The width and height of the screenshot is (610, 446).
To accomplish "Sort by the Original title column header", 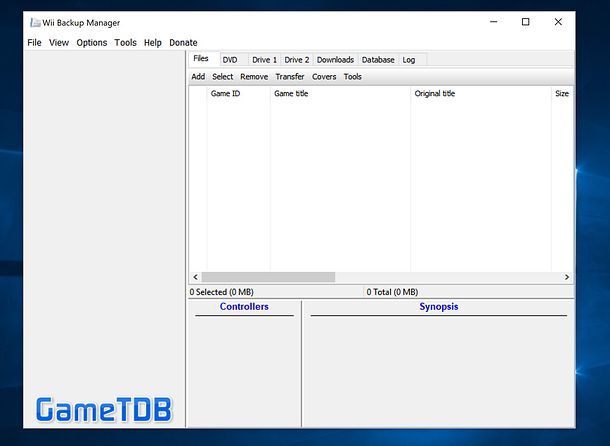I will click(x=481, y=93).
